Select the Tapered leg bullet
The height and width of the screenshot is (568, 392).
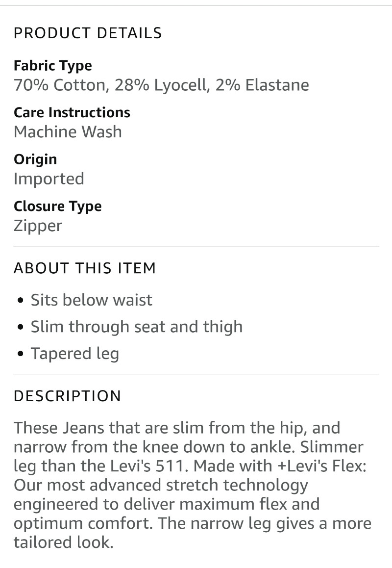(x=75, y=354)
